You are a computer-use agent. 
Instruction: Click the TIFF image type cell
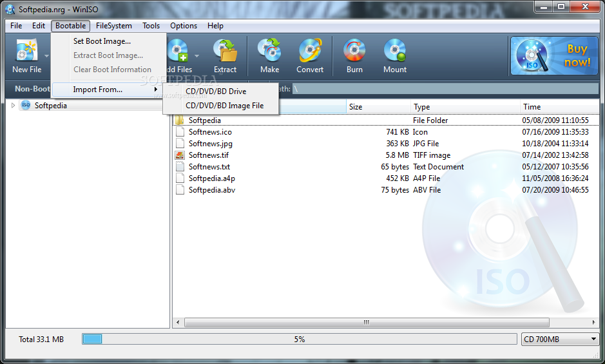click(x=432, y=155)
